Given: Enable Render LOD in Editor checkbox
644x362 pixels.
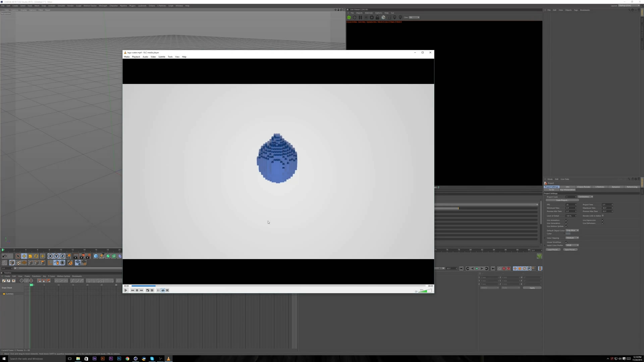Looking at the screenshot, I should [x=603, y=216].
